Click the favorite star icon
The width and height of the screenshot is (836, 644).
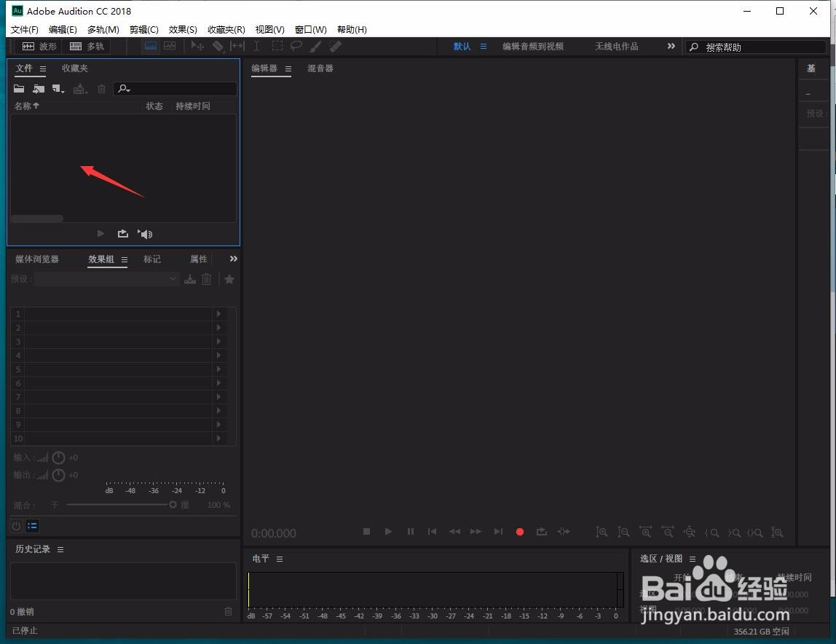point(229,279)
